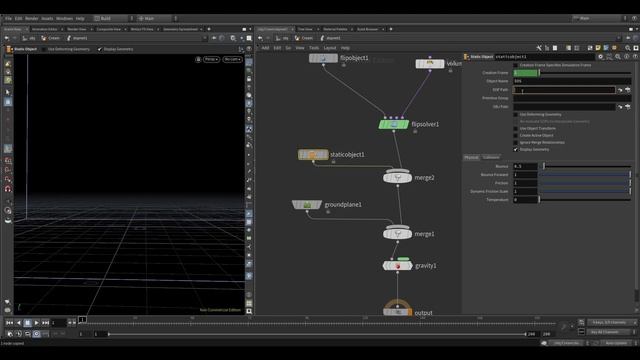Select the static object shelf tool icon in viewport
Image resolution: width=640 pixels, height=360 pixels.
(x=8, y=49)
